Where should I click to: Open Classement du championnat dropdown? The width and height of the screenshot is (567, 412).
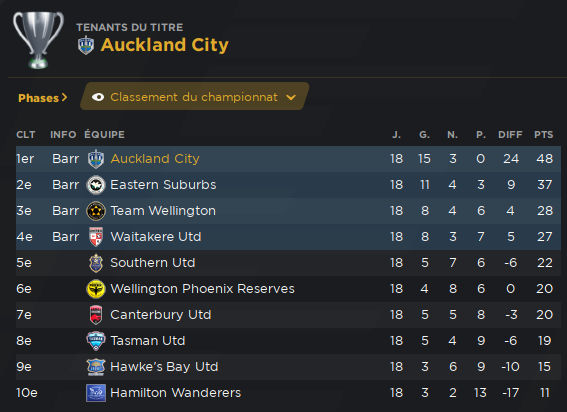coord(194,96)
